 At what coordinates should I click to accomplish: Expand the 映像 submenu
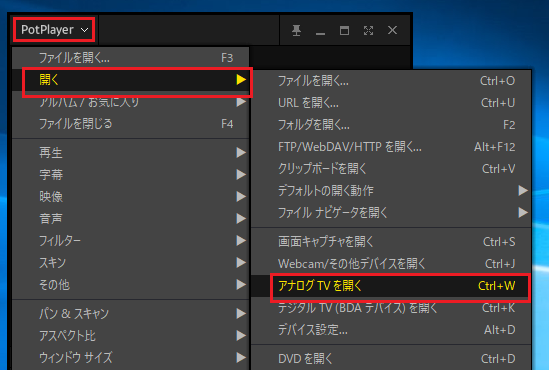(x=131, y=196)
